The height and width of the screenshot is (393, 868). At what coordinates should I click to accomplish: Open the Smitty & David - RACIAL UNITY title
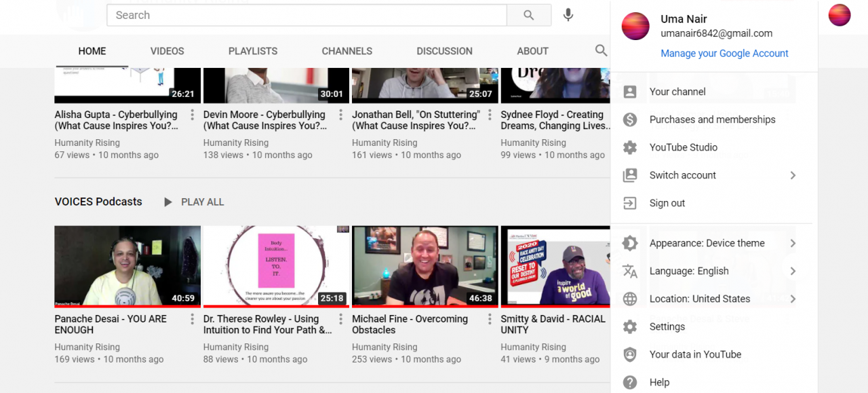pos(553,324)
